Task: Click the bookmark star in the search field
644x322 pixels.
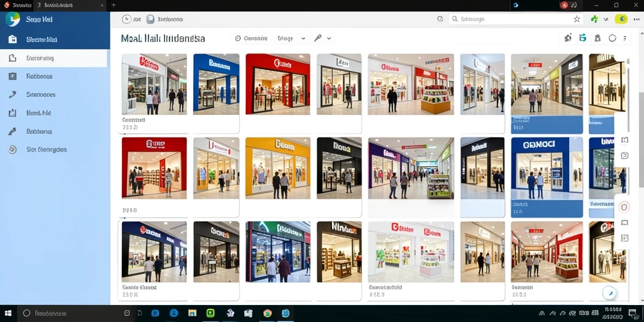Action: point(577,19)
